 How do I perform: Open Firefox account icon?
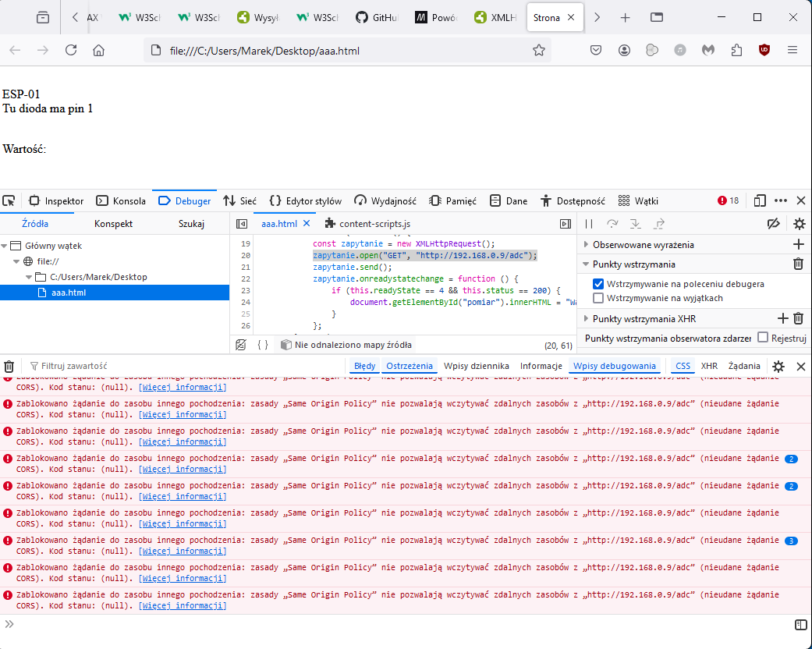pyautogui.click(x=624, y=50)
